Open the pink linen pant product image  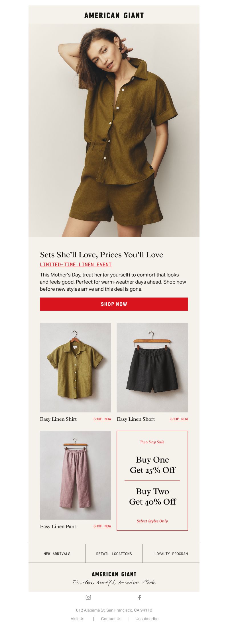pos(76,475)
